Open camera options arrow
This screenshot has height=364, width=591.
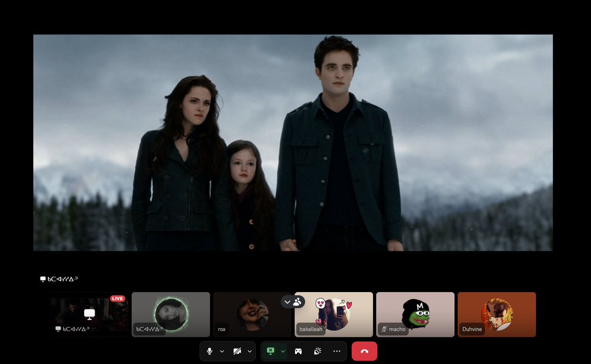point(250,351)
